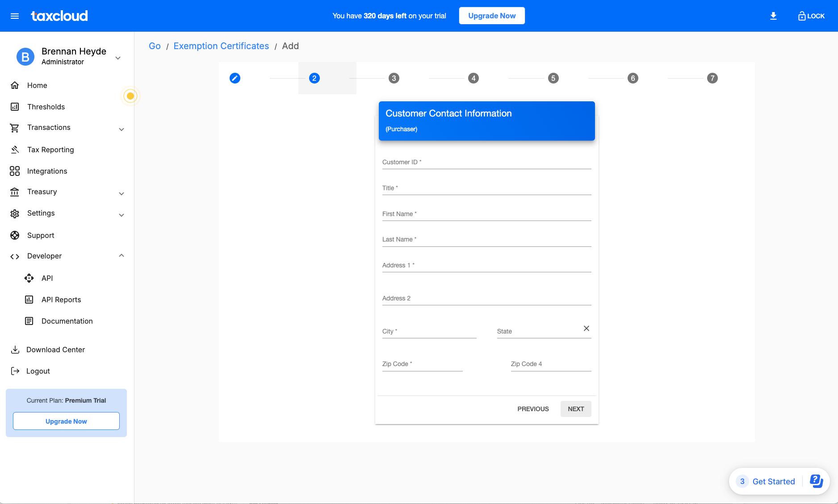The height and width of the screenshot is (504, 838).
Task: Click the LOCK icon button
Action: 811,16
